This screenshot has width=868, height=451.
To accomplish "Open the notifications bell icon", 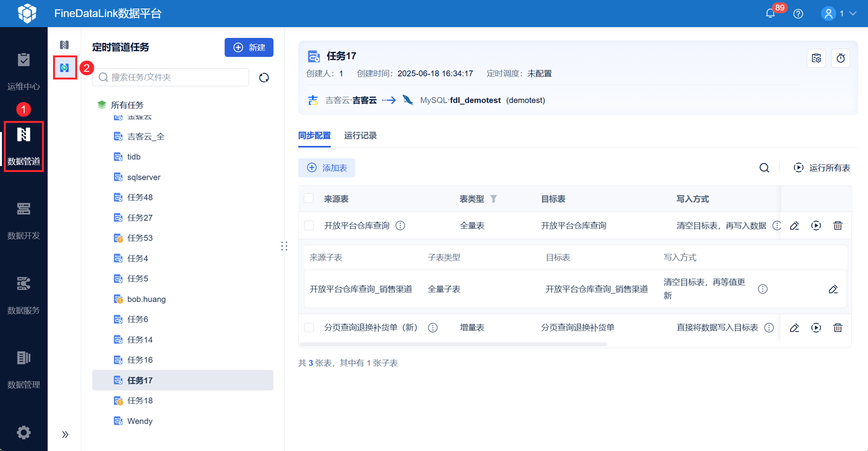I will (x=770, y=13).
